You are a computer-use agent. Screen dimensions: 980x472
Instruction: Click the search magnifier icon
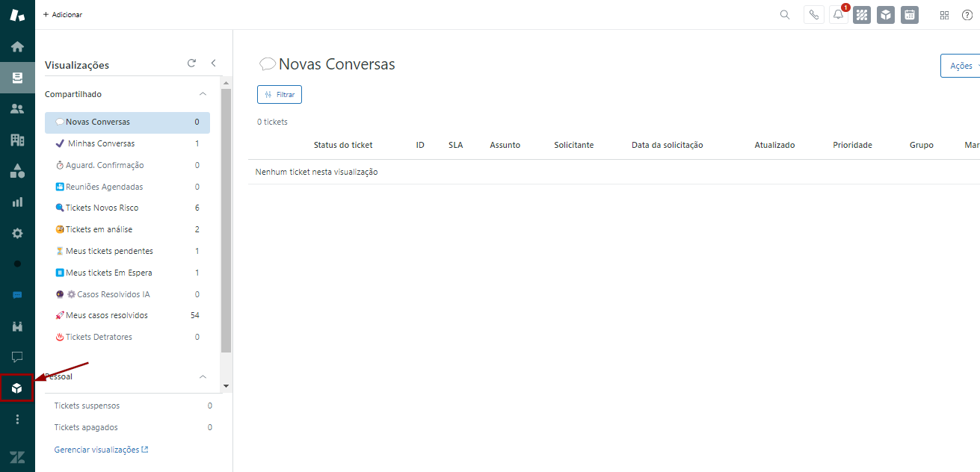[x=785, y=15]
